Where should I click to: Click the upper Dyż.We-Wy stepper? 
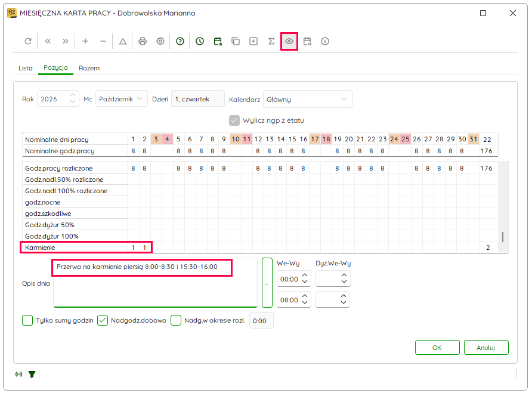coord(344,278)
